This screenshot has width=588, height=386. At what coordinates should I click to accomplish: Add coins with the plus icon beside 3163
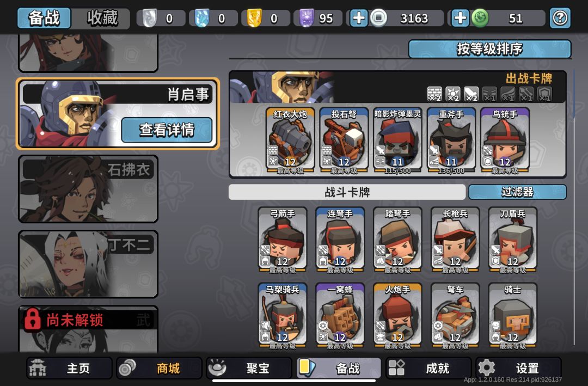(358, 18)
